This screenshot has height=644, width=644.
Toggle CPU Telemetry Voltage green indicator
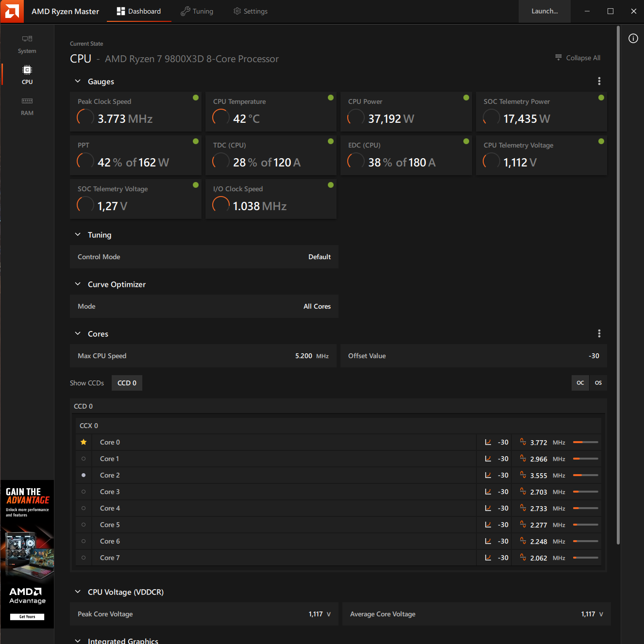pyautogui.click(x=601, y=141)
